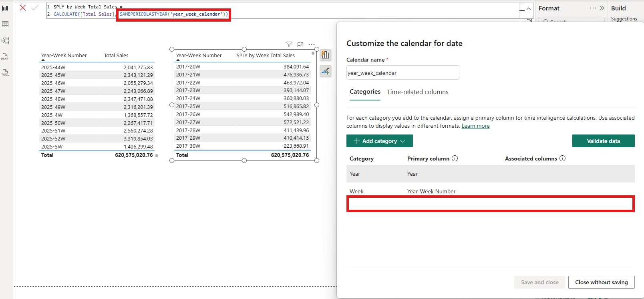The image size is (644, 299).
Task: Commit the formula with checkmark
Action: 35,8
